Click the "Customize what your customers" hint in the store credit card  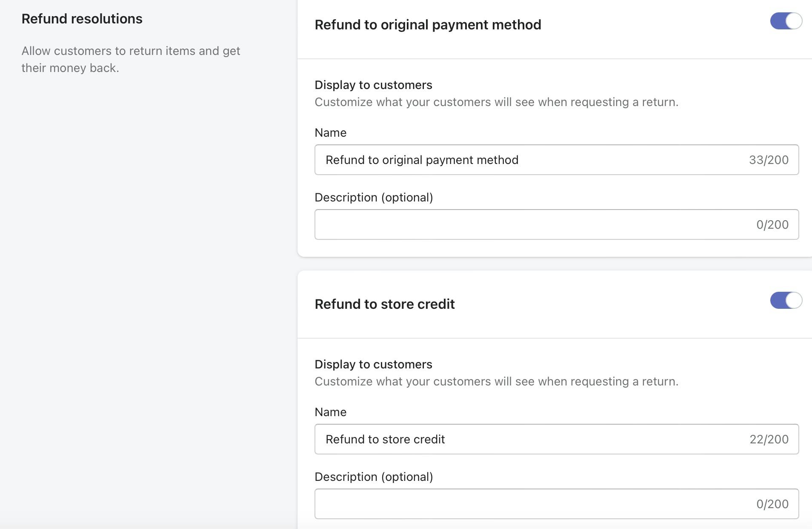coord(496,382)
